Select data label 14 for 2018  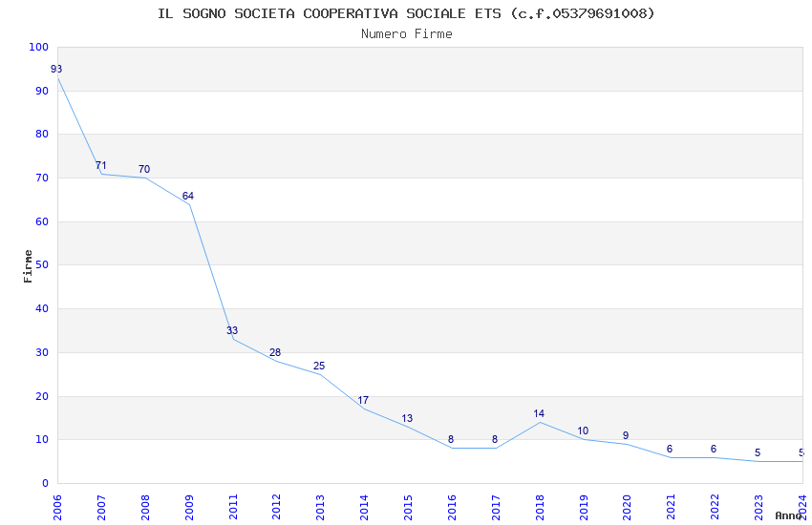[x=539, y=413]
